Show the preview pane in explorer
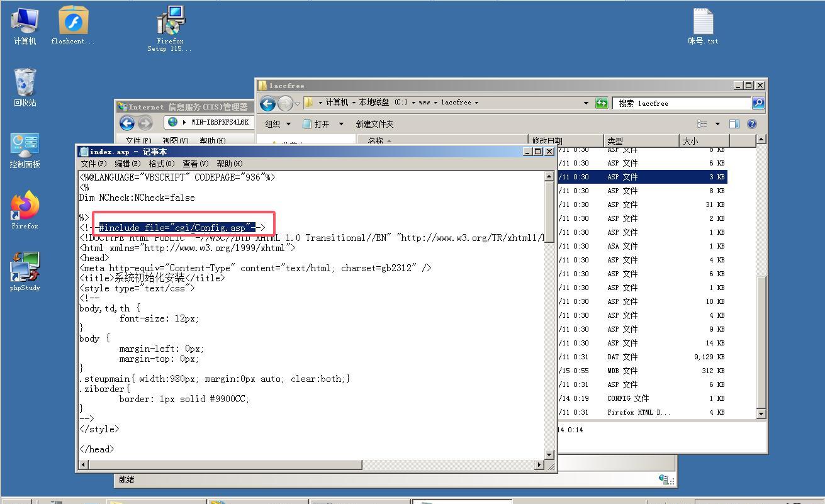Screen dimensions: 825x504 [734, 124]
